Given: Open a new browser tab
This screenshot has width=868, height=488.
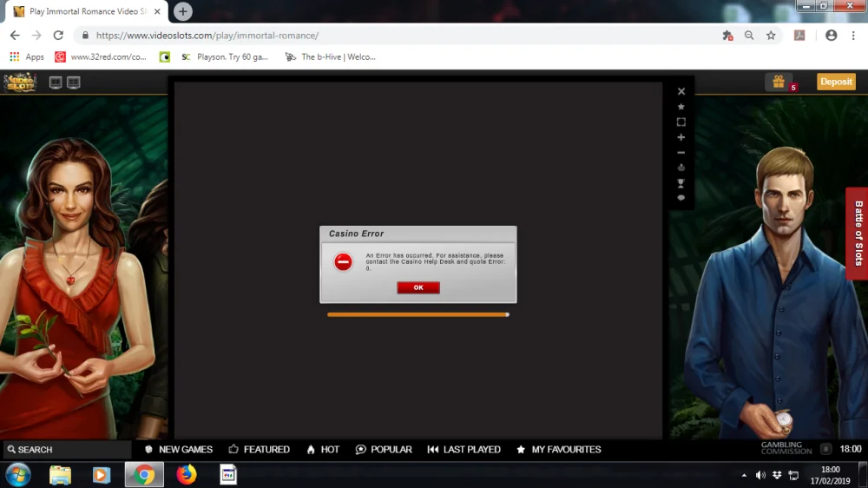Looking at the screenshot, I should click(182, 11).
